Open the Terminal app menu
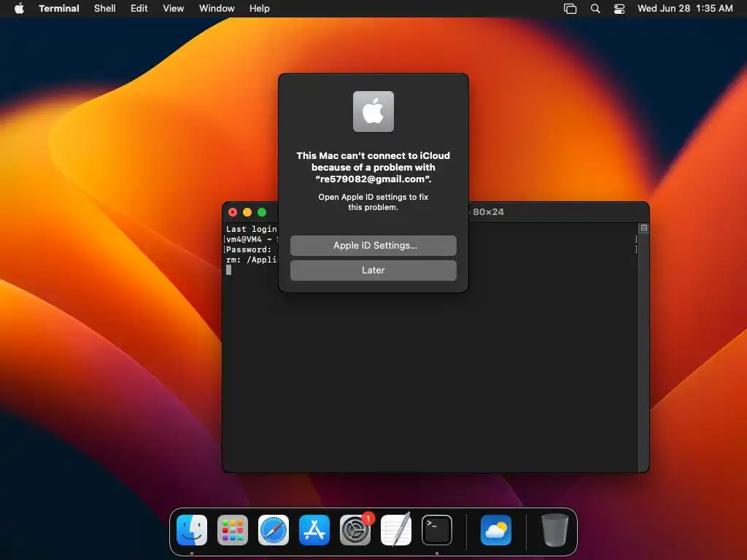The image size is (747, 560). tap(59, 8)
